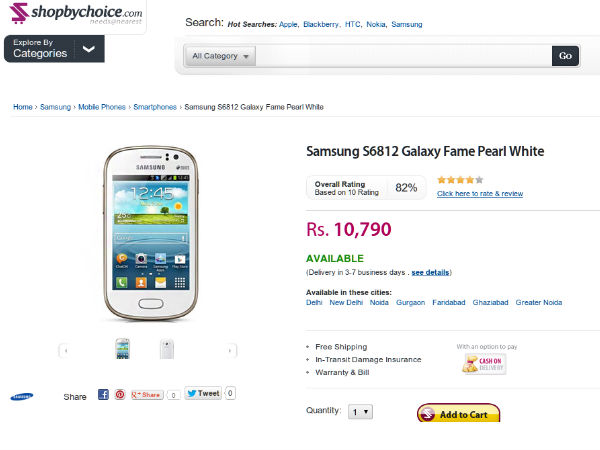600x450 pixels.
Task: Expand Explore By Categories menu
Action: (54, 49)
